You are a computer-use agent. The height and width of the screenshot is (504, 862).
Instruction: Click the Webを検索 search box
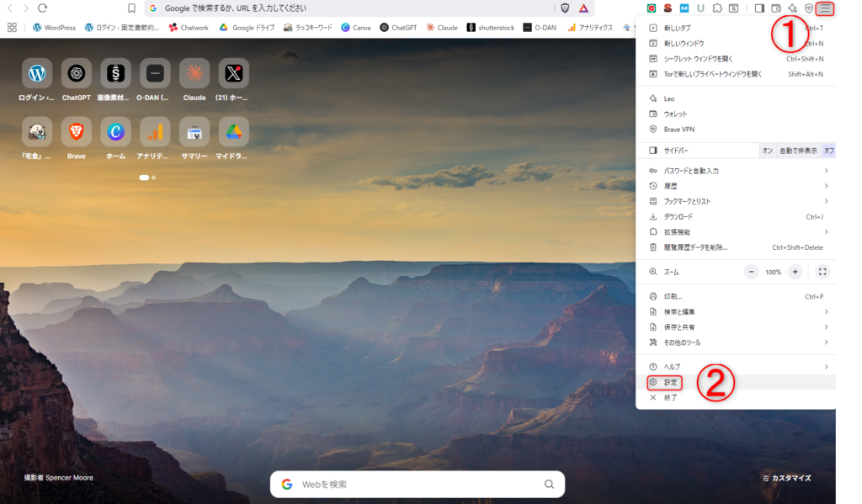click(417, 485)
